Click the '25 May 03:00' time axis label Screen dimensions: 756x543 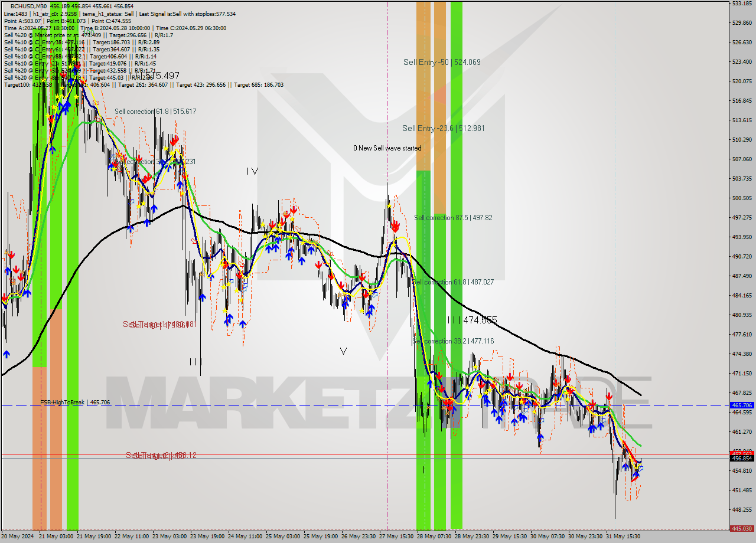click(x=283, y=537)
